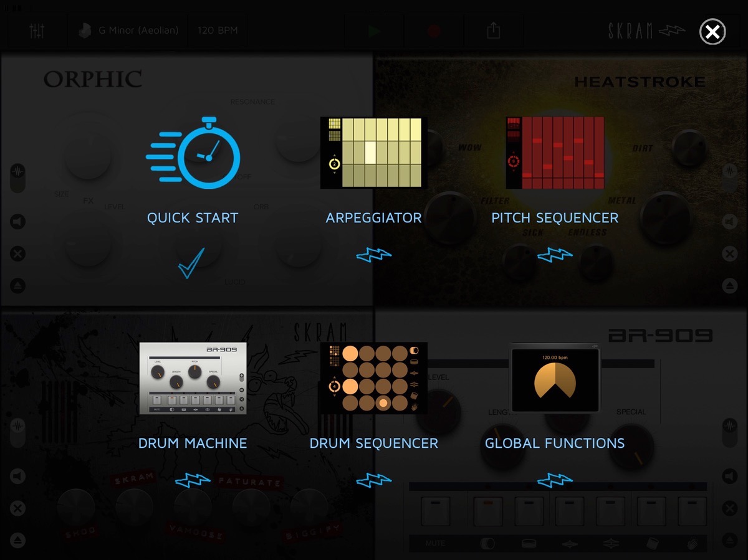Image resolution: width=748 pixels, height=560 pixels.
Task: Open the 120 BPM tempo setting
Action: [217, 31]
